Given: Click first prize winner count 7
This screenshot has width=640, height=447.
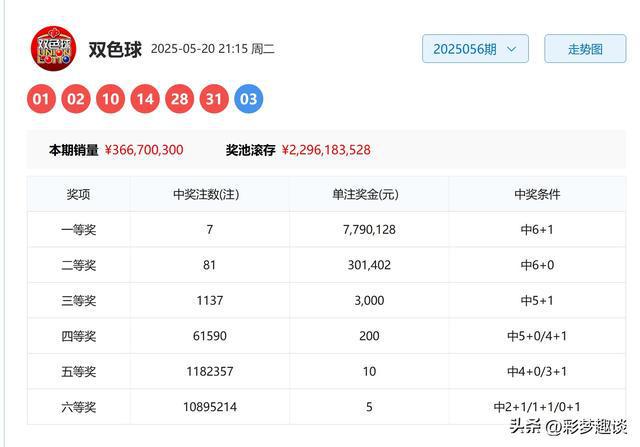Looking at the screenshot, I should [210, 229].
